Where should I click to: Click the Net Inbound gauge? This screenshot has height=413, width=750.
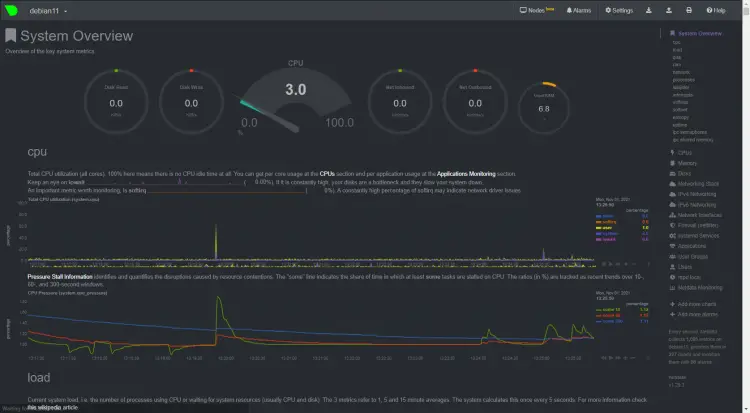tap(400, 101)
